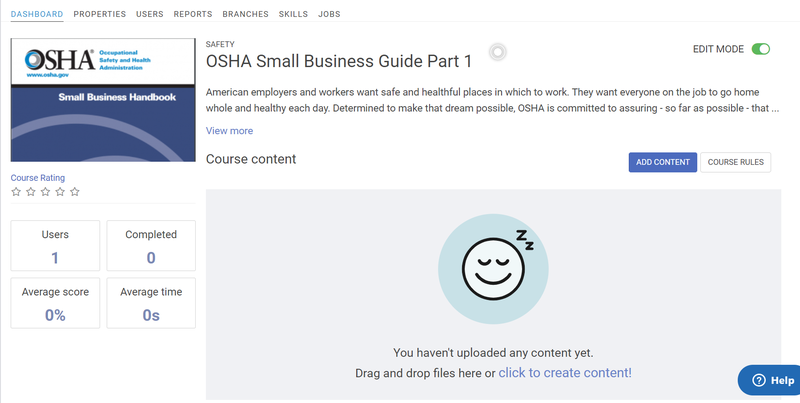
Task: Open the Branches tab
Action: pyautogui.click(x=245, y=14)
